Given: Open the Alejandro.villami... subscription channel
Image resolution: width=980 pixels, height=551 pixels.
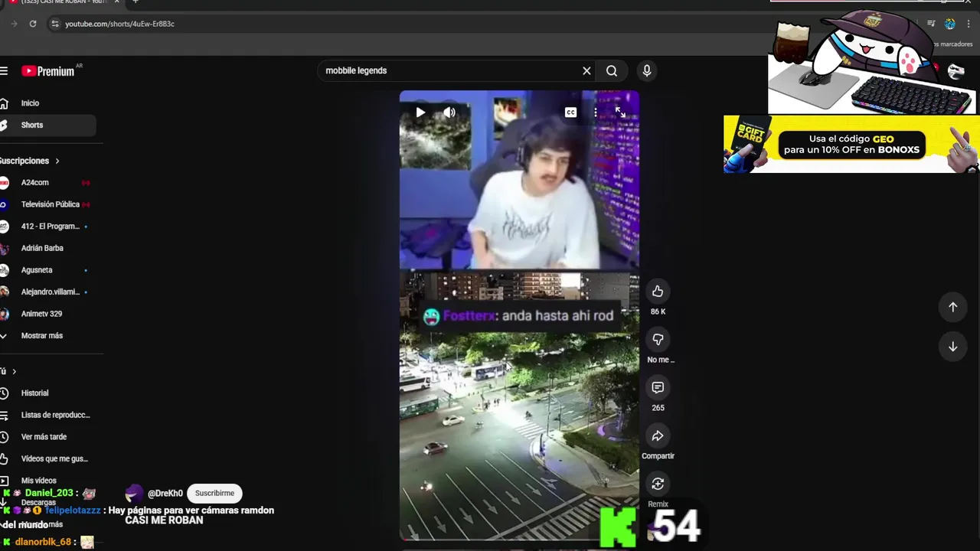Looking at the screenshot, I should 50,292.
